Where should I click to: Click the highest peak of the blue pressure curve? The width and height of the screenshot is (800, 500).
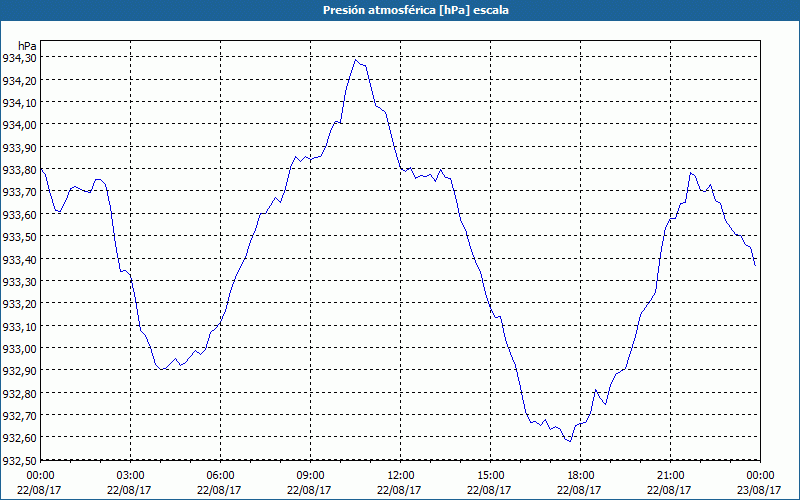pyautogui.click(x=356, y=60)
